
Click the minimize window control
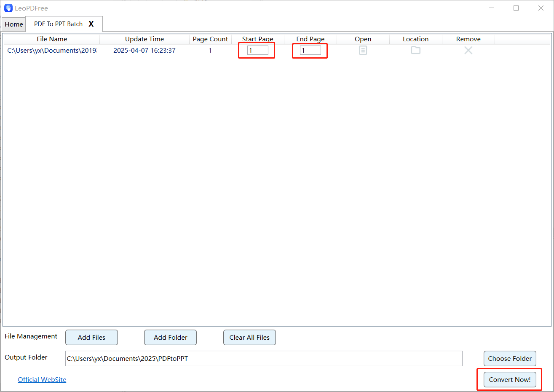point(491,8)
